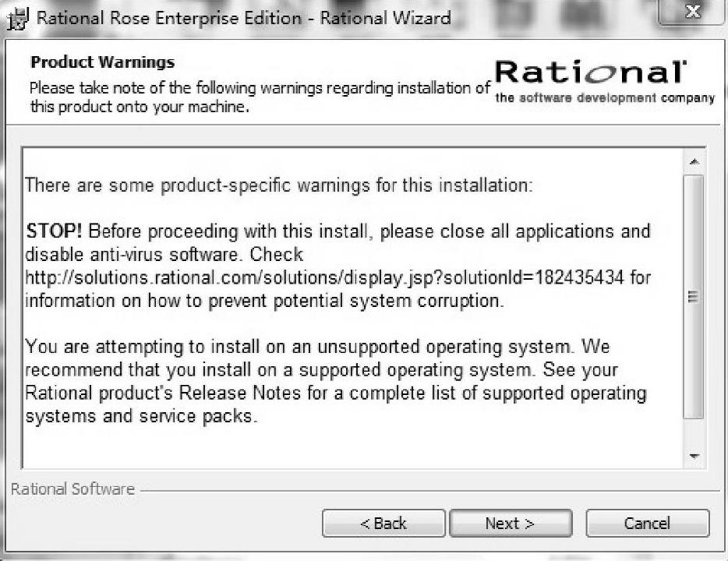Go back with the < Back button
The image size is (728, 561).
click(x=383, y=524)
